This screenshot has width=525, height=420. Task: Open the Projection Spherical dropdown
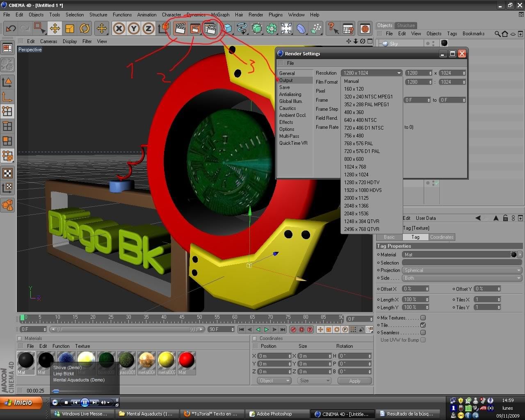click(462, 270)
